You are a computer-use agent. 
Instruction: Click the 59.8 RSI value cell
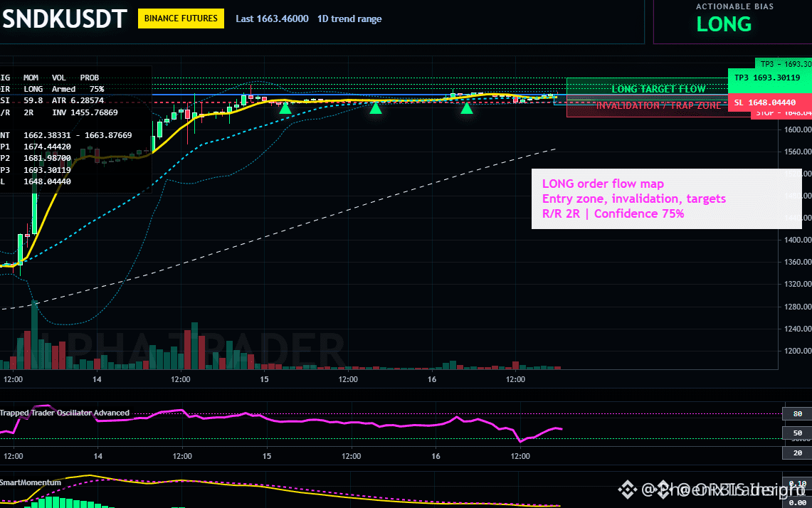[x=33, y=100]
